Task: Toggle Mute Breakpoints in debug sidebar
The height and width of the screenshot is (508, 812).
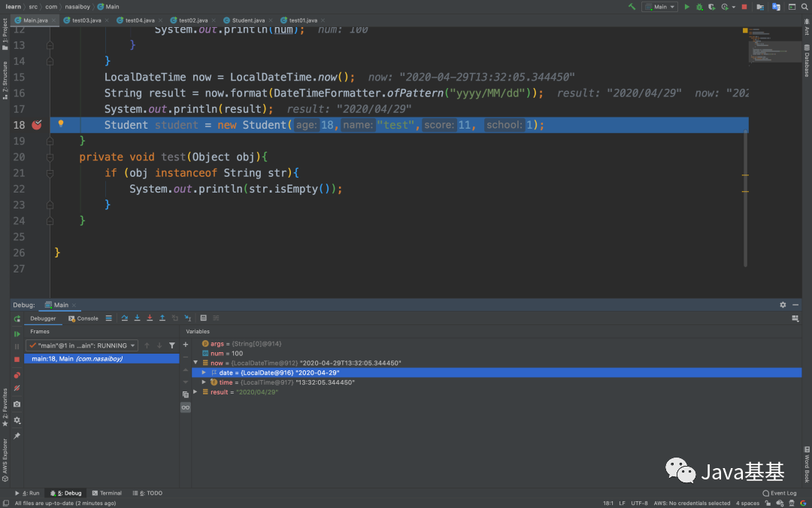Action: tap(17, 388)
